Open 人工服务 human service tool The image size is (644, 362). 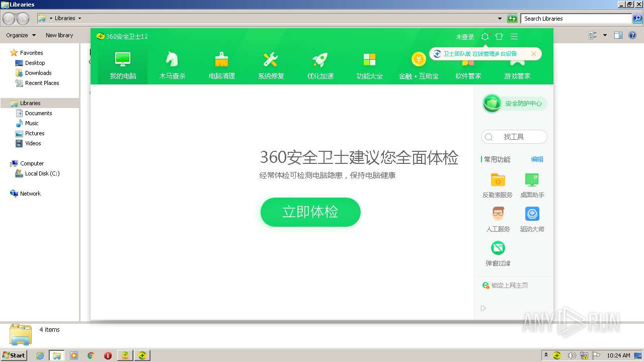coord(498,219)
